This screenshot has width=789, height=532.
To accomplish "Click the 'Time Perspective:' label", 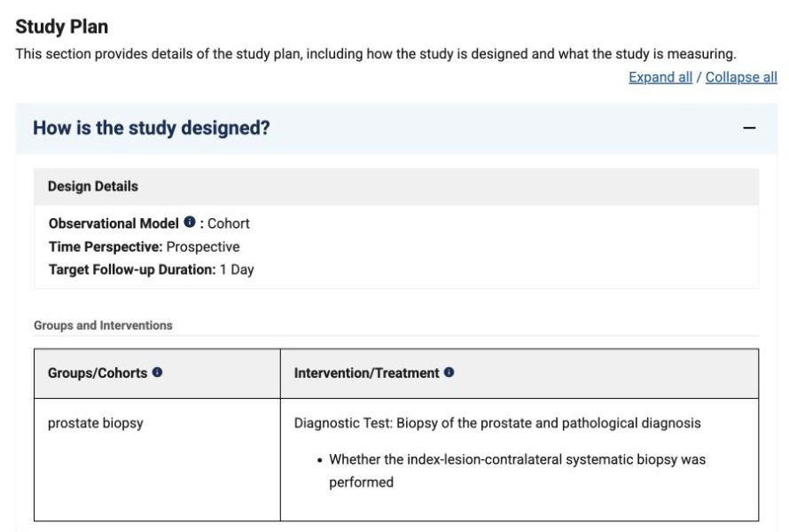I will [x=105, y=246].
